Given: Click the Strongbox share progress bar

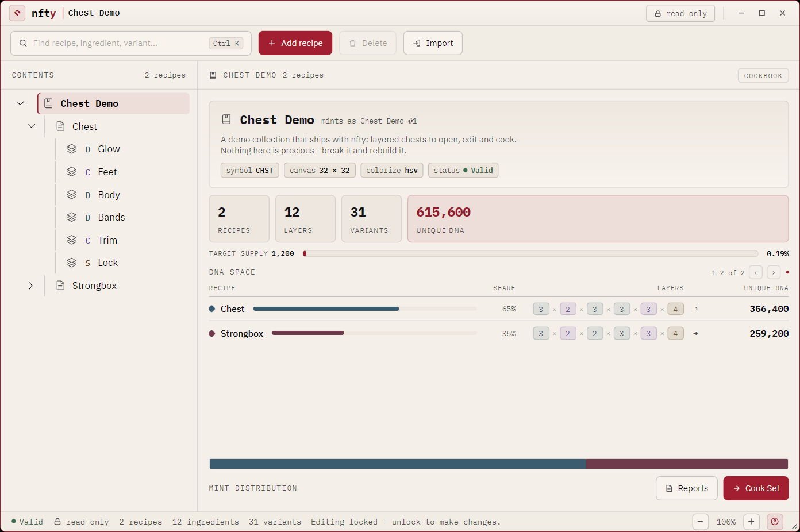Looking at the screenshot, I should pos(374,333).
